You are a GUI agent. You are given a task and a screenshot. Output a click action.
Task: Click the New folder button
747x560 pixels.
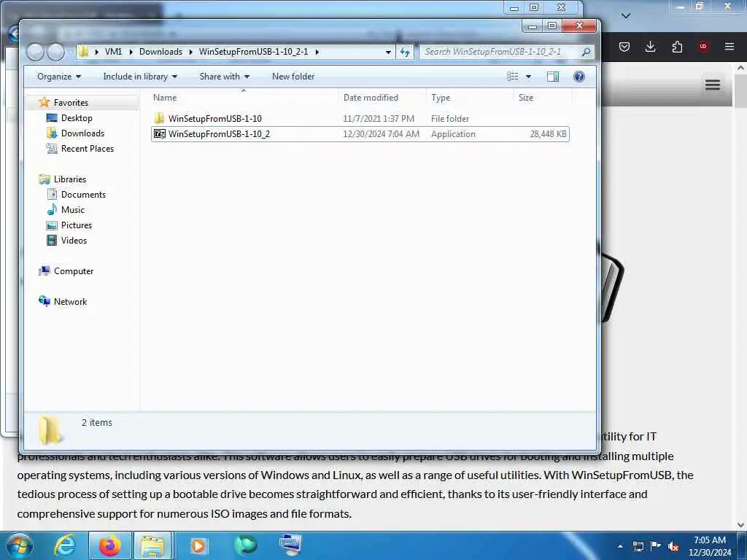(293, 77)
